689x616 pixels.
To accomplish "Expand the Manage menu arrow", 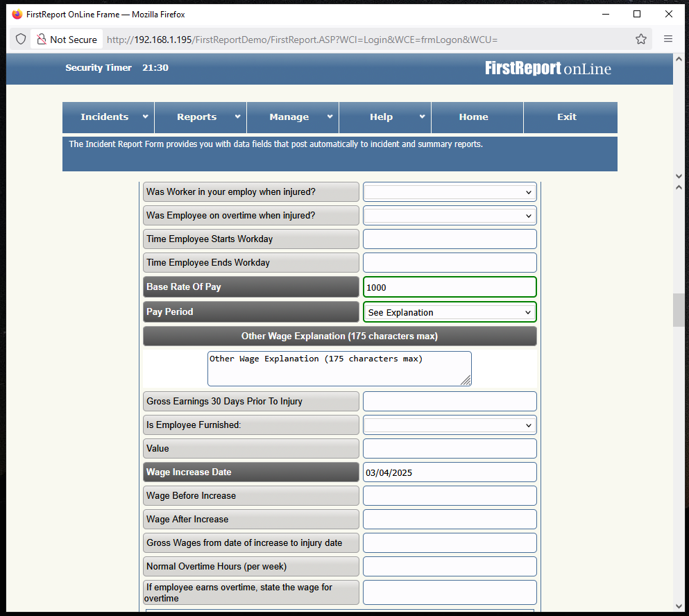I will [330, 117].
